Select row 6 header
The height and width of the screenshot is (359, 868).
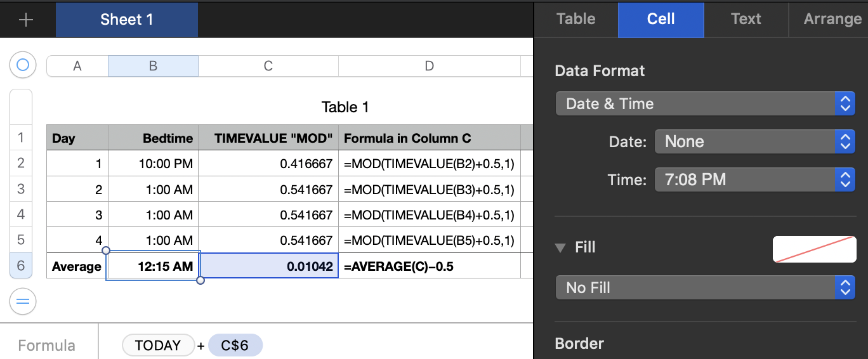coord(21,265)
